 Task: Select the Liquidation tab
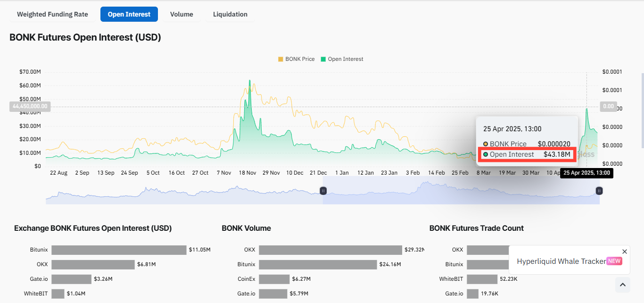click(230, 14)
